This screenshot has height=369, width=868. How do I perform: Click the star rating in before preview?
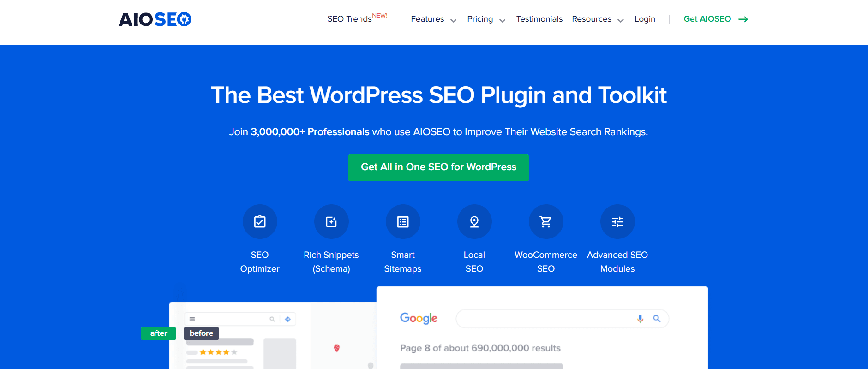pyautogui.click(x=218, y=352)
